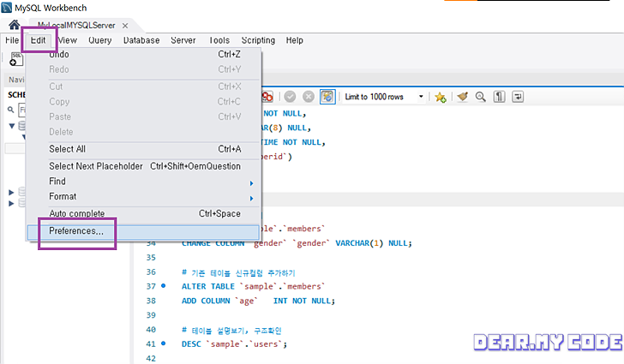Click the commit checkmark toolbar icon

(x=290, y=97)
